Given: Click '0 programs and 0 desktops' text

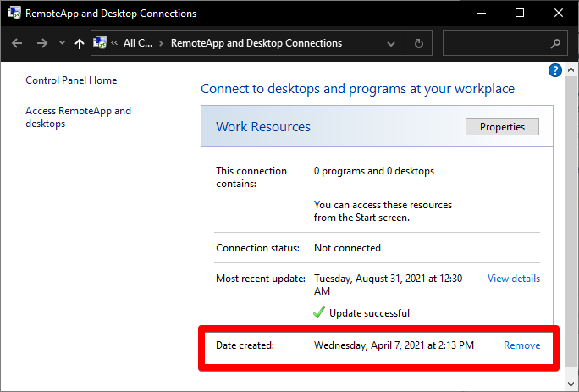Looking at the screenshot, I should pos(373,171).
